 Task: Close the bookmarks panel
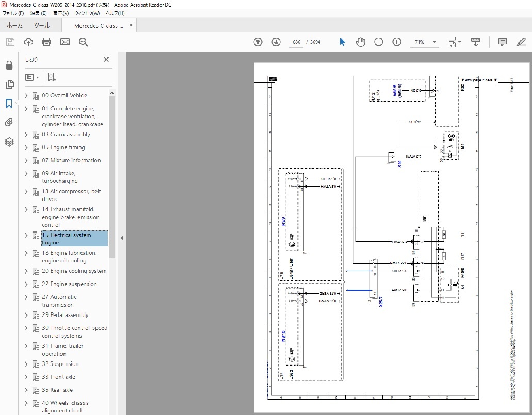(x=106, y=59)
